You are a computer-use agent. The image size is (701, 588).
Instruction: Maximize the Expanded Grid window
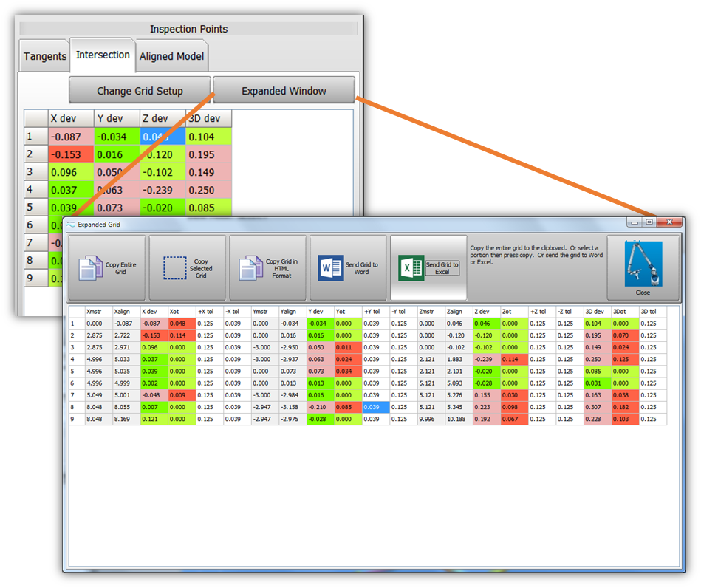click(x=649, y=222)
